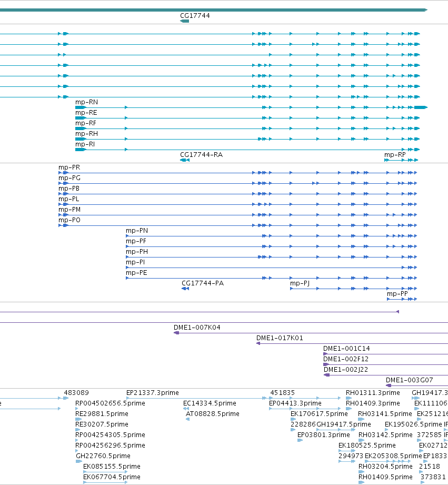
Task: Select EST EK195026.5prime
Action: coord(413,424)
